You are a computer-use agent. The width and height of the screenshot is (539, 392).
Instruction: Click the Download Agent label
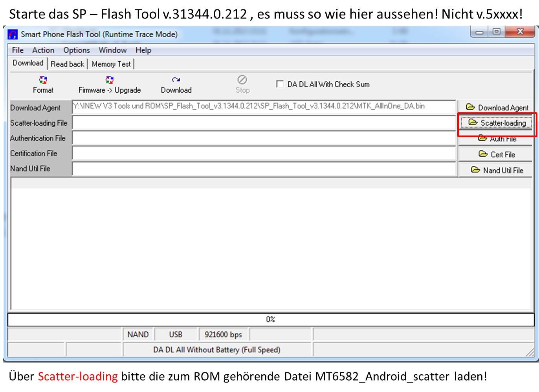(x=35, y=108)
